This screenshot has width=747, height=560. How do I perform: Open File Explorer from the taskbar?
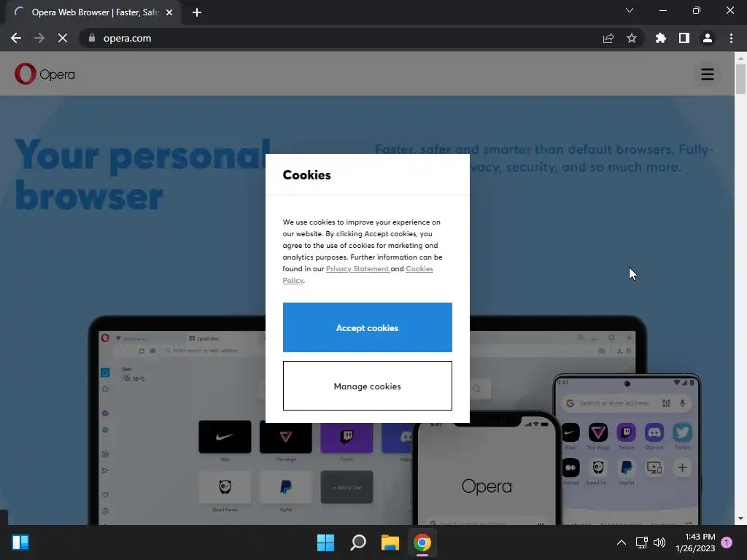(x=390, y=542)
